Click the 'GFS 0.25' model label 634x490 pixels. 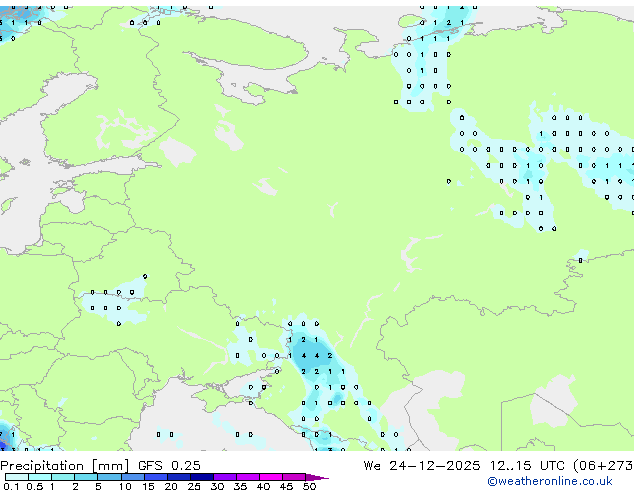pyautogui.click(x=169, y=466)
